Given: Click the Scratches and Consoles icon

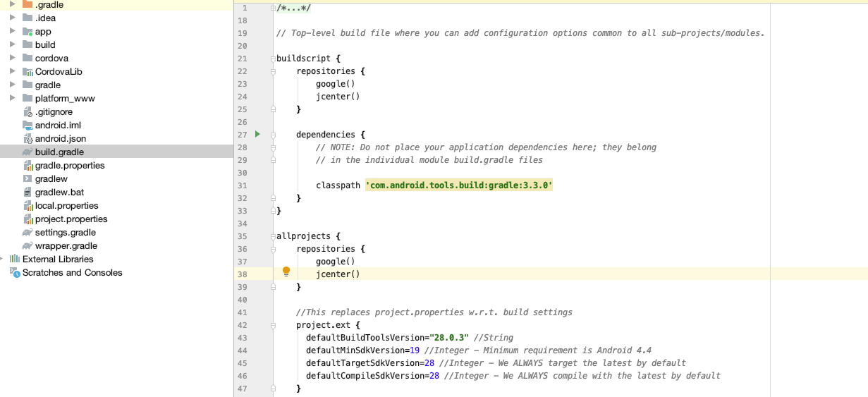Looking at the screenshot, I should tap(15, 272).
